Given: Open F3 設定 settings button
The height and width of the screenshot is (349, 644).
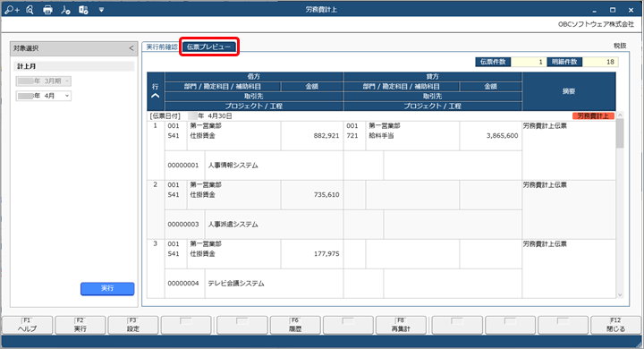Looking at the screenshot, I should (133, 325).
